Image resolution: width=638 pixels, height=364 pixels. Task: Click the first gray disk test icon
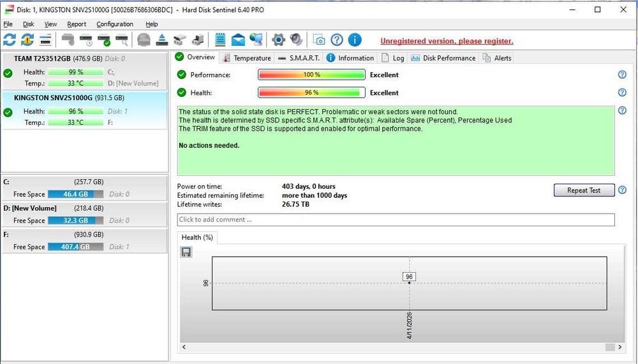[68, 40]
